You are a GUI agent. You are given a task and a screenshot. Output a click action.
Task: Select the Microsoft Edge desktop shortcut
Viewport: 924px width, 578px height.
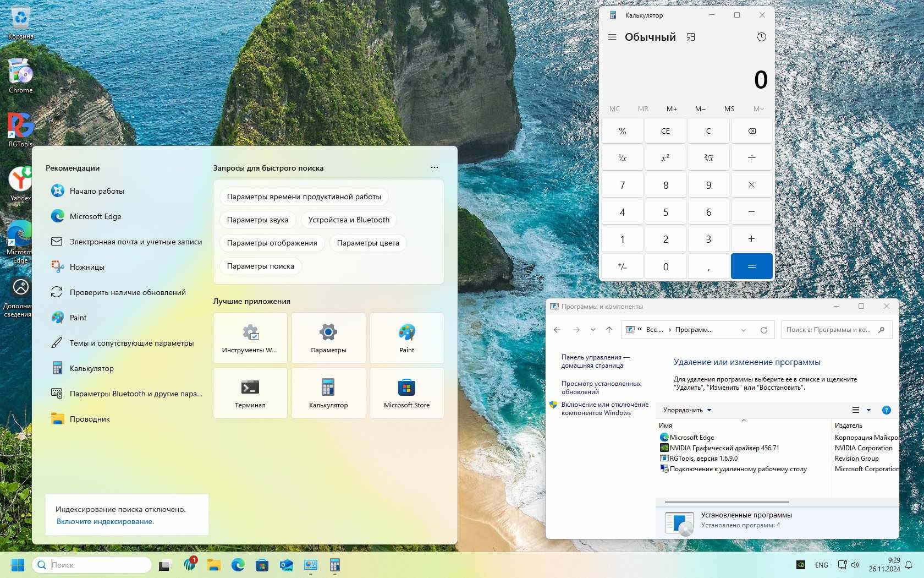tap(20, 242)
